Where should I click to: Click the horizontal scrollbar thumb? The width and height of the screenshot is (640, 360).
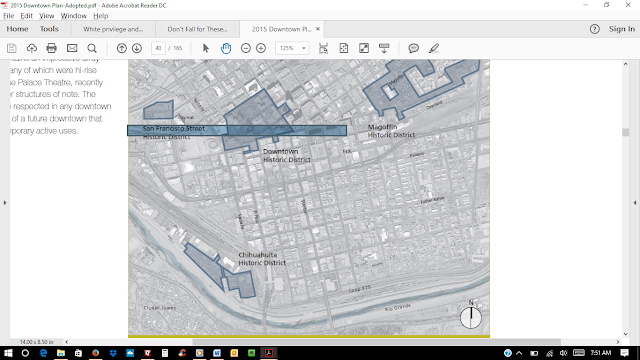tap(376, 342)
